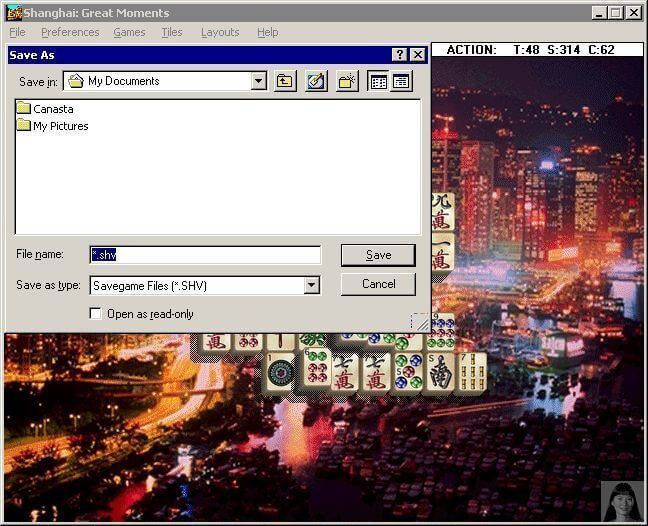The width and height of the screenshot is (648, 526).
Task: Click the woman's portrait thumbnail
Action: 622,501
